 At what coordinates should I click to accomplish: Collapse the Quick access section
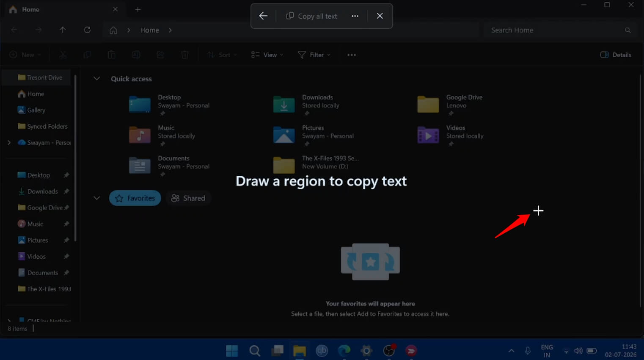coord(96,79)
